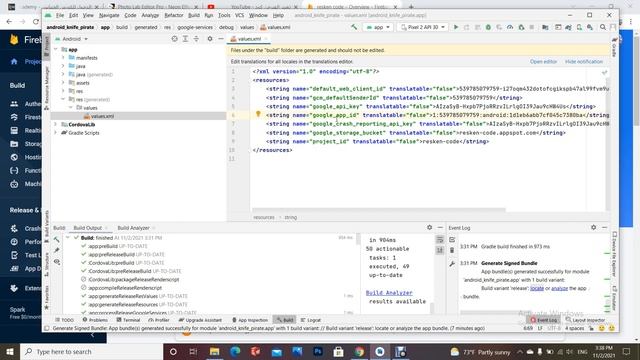Screen dimensions: 640x360
Task: Click the editor horizontal scrollbar
Action: coord(378,210)
